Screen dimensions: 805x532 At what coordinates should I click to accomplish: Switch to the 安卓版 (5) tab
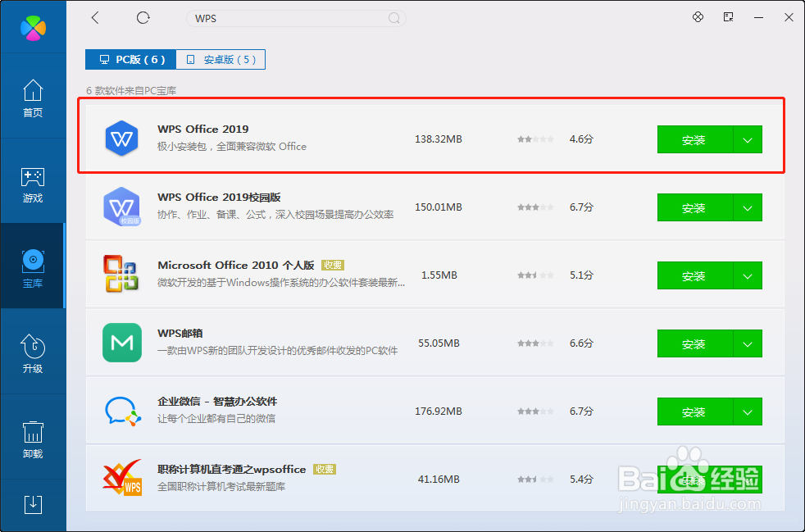[221, 60]
